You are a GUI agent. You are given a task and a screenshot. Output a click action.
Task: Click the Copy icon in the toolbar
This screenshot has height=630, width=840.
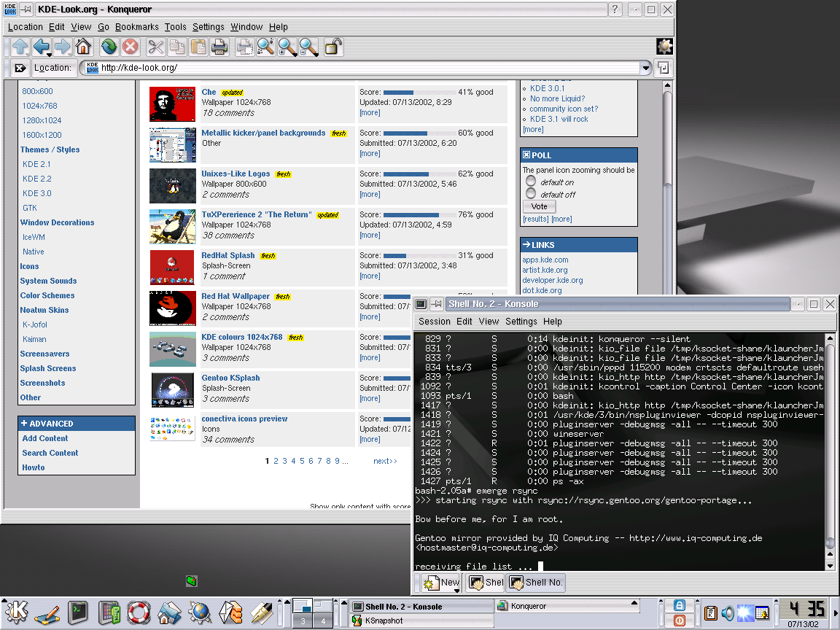tap(176, 47)
